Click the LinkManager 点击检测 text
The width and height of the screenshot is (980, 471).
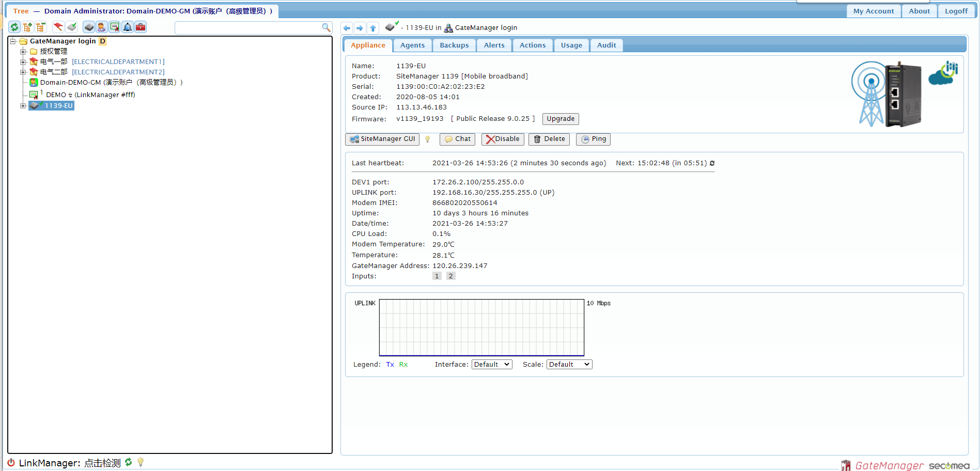102,463
